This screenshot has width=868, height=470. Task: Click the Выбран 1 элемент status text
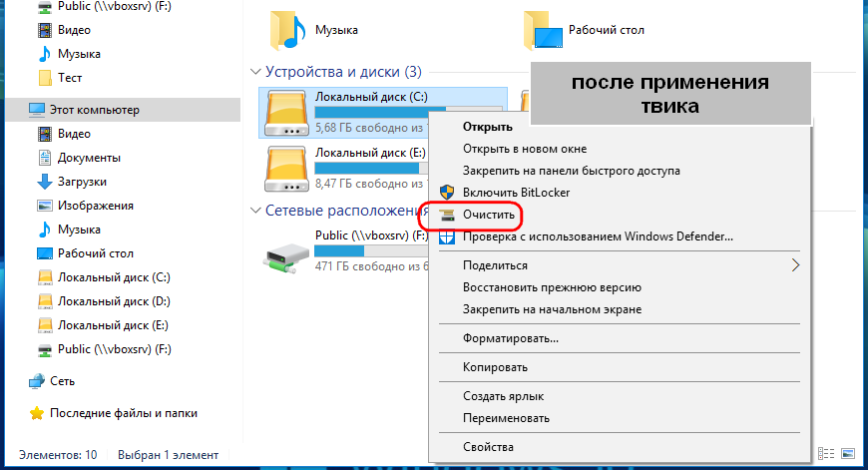[168, 455]
